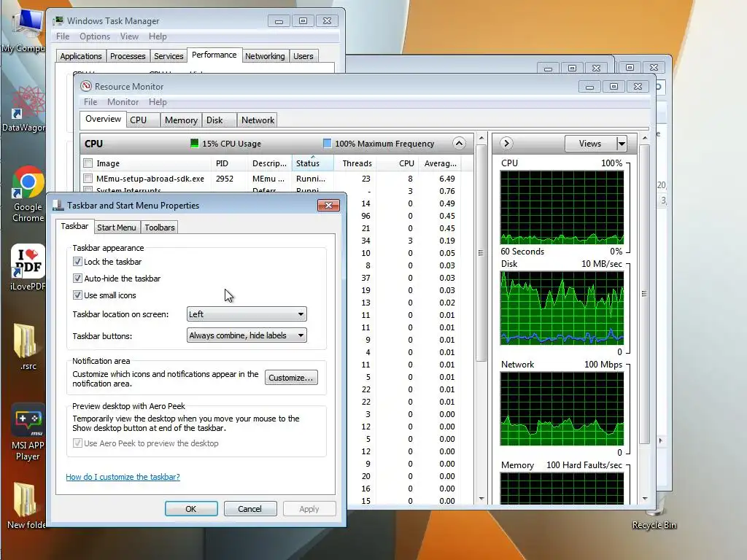Open the New folder desktop icon
Image resolution: width=747 pixels, height=560 pixels.
pos(26,506)
